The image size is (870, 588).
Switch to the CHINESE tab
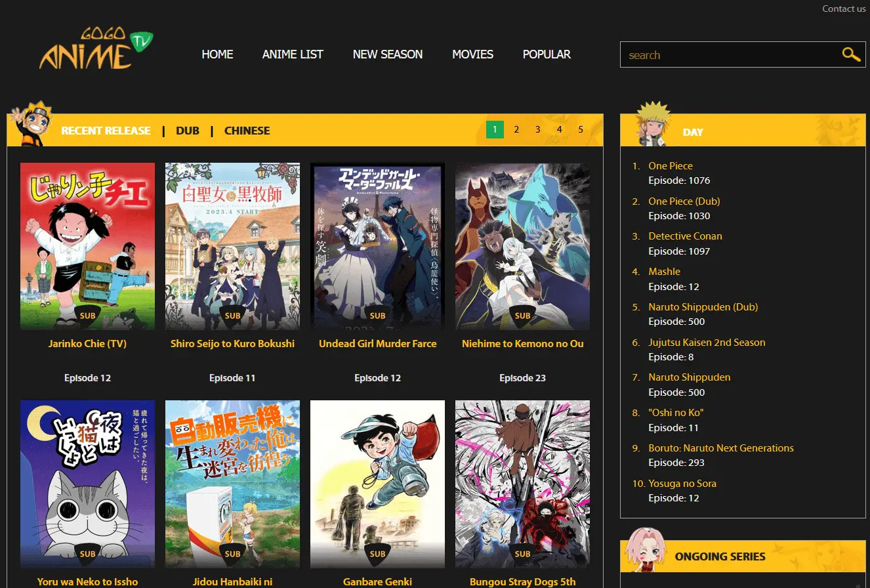247,131
